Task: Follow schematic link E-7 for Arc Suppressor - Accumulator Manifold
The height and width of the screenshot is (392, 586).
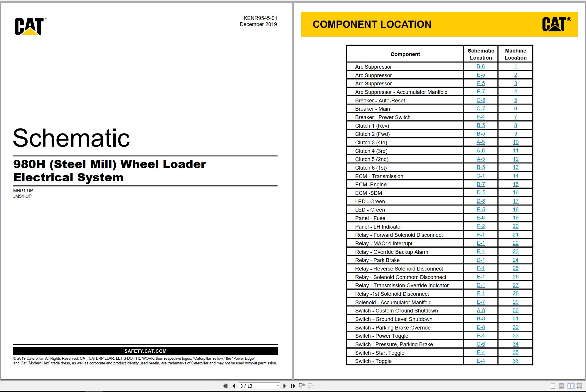Action: click(x=481, y=92)
